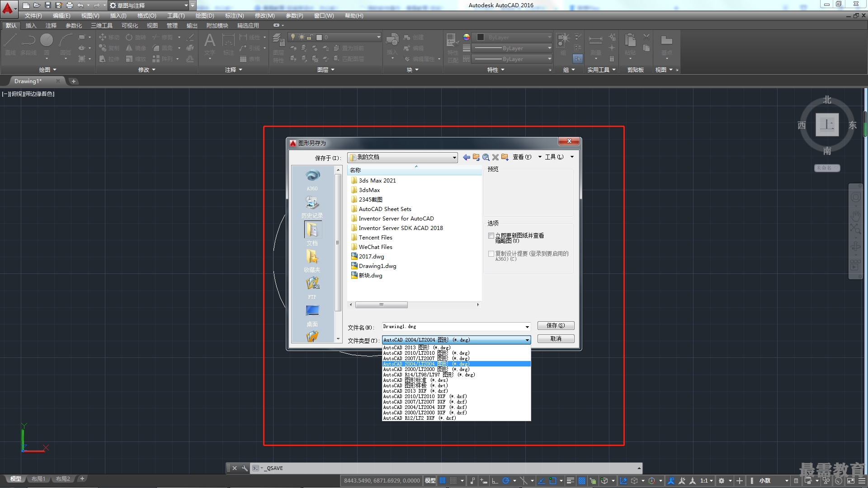Viewport: 868px width, 488px height.
Task: Open the 文件(F) menu in the menu bar
Action: pos(33,16)
